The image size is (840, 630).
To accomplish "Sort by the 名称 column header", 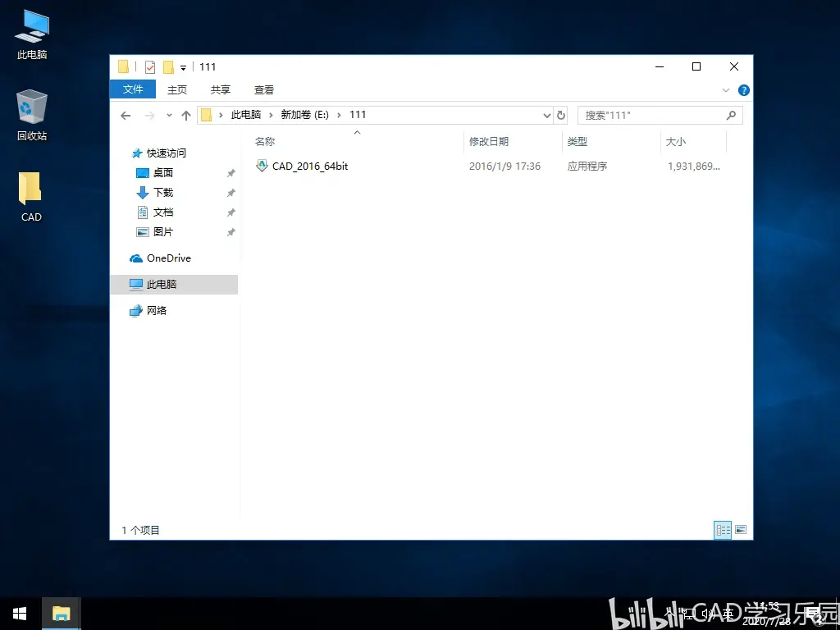I will click(x=265, y=141).
